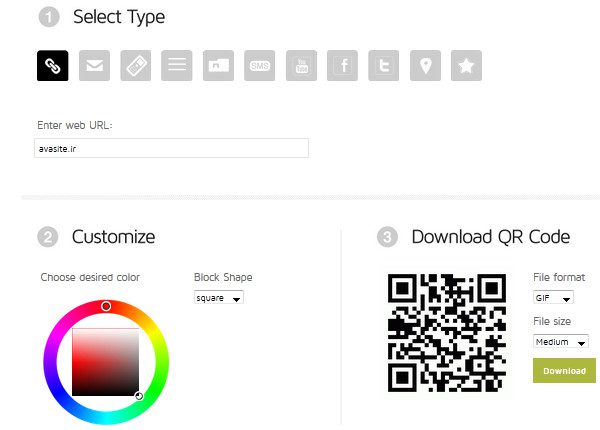
Task: Click the Customize heading text
Action: coord(114,237)
